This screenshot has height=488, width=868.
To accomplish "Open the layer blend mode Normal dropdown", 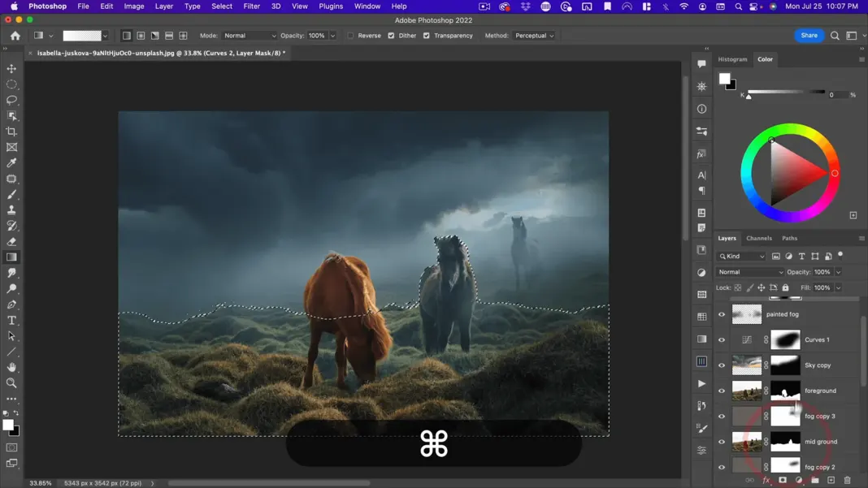I will [750, 272].
